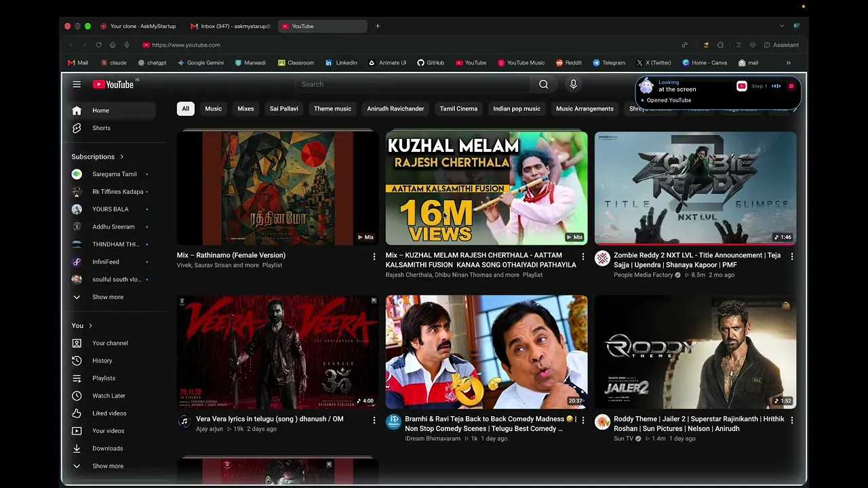
Task: Click the browser address bar URL
Action: pos(186,45)
